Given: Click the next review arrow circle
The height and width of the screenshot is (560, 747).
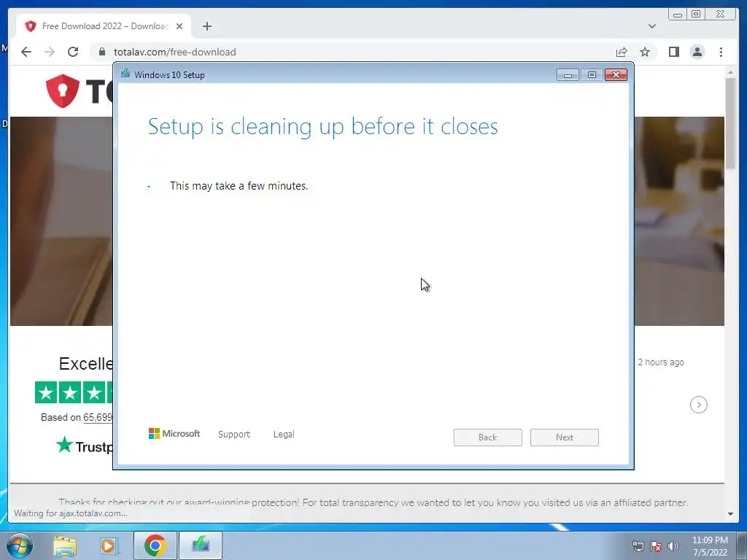Looking at the screenshot, I should (698, 405).
